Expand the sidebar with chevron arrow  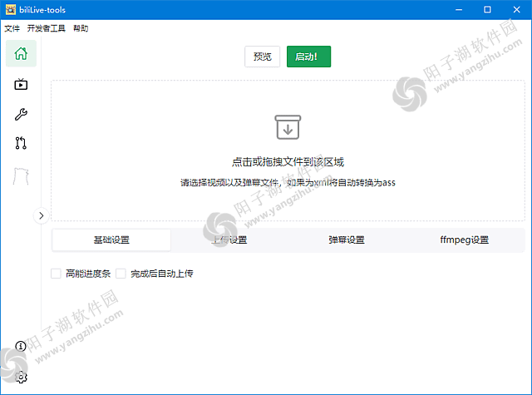click(x=41, y=215)
